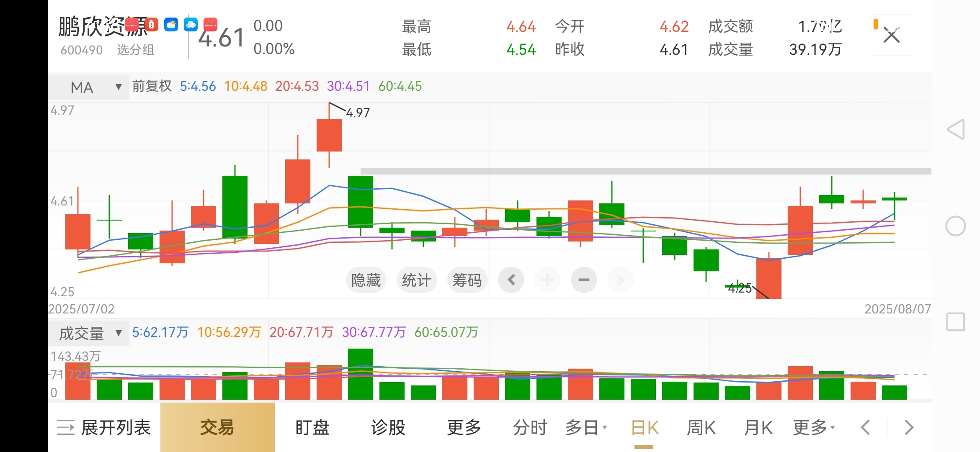Image resolution: width=980 pixels, height=452 pixels.
Task: Open the 多日 period dropdown
Action: click(x=586, y=428)
